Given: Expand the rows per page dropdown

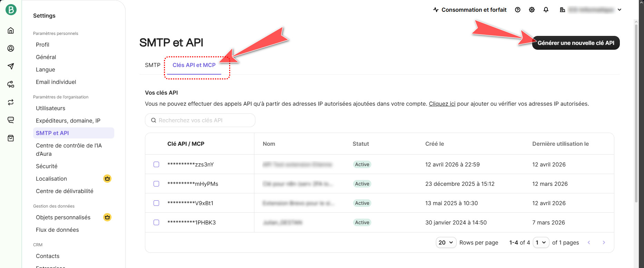Looking at the screenshot, I should (x=446, y=242).
